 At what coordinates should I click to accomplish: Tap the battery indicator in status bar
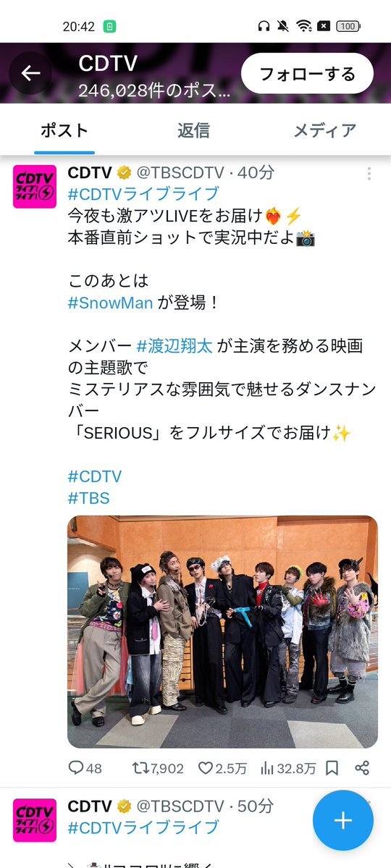348,26
